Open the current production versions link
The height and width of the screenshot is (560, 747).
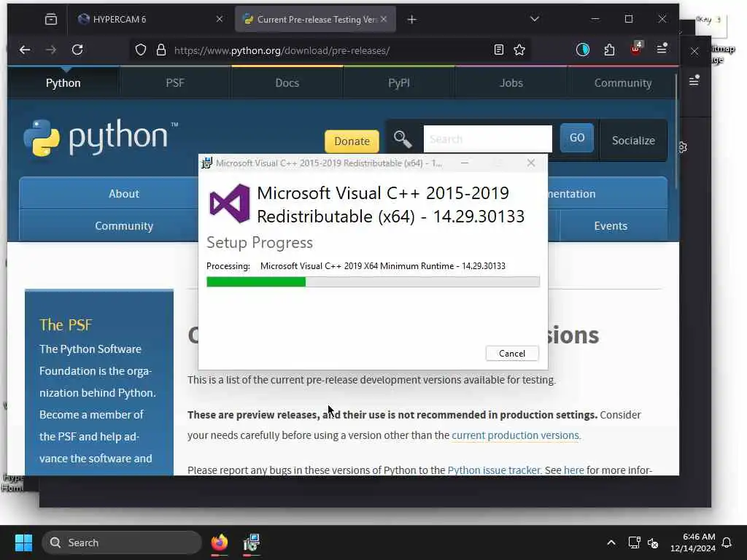pyautogui.click(x=516, y=435)
